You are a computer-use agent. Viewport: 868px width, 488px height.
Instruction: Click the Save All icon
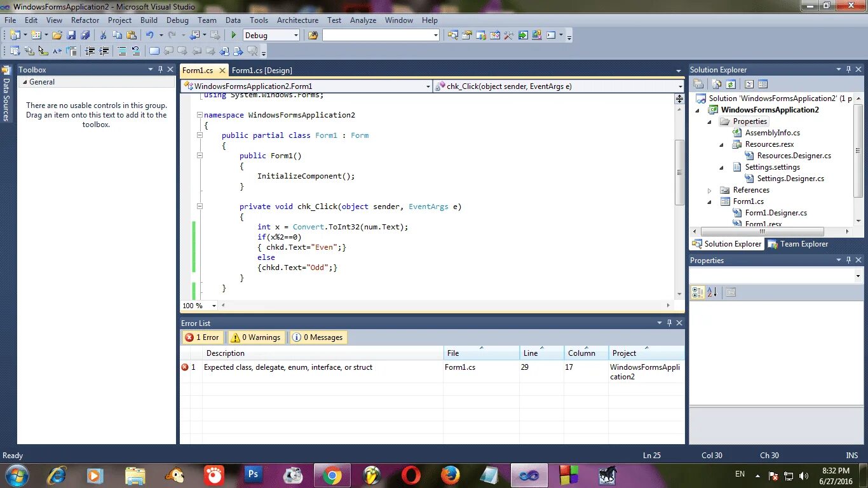pyautogui.click(x=86, y=36)
